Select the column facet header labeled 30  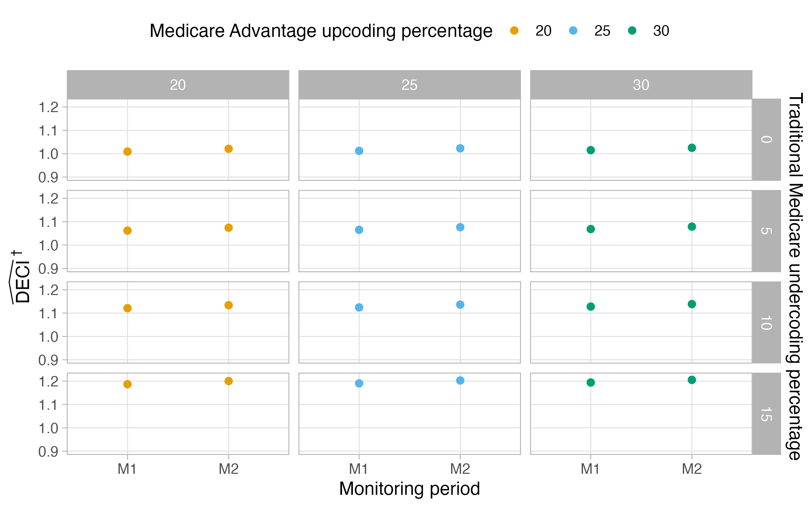[x=641, y=85]
